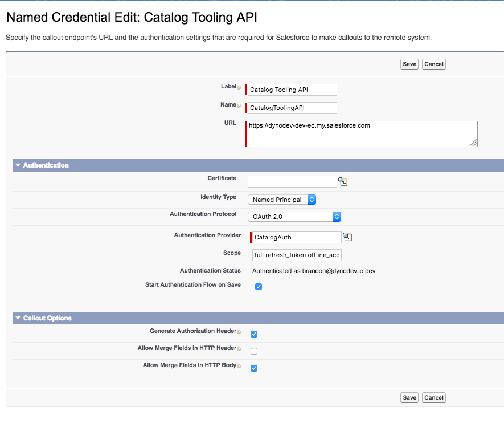This screenshot has width=504, height=431.
Task: Show help for Generate Authorization Header
Action: coord(239,332)
